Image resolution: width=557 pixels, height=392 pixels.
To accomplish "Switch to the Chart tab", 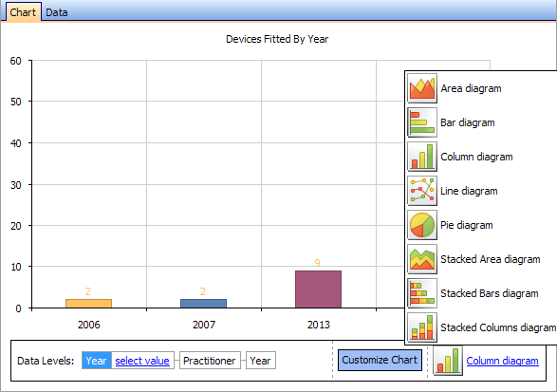I will click(23, 12).
